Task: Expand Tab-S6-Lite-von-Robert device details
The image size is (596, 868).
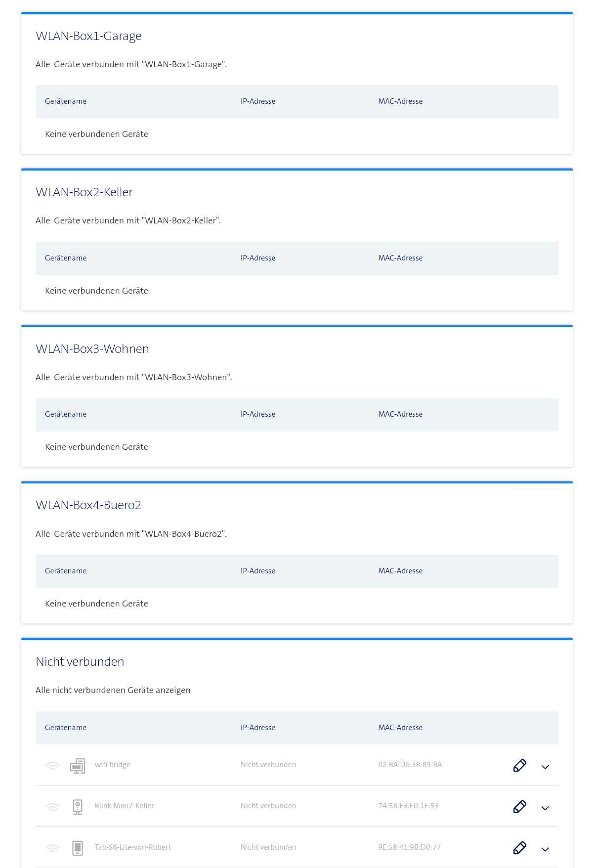Action: click(x=545, y=849)
